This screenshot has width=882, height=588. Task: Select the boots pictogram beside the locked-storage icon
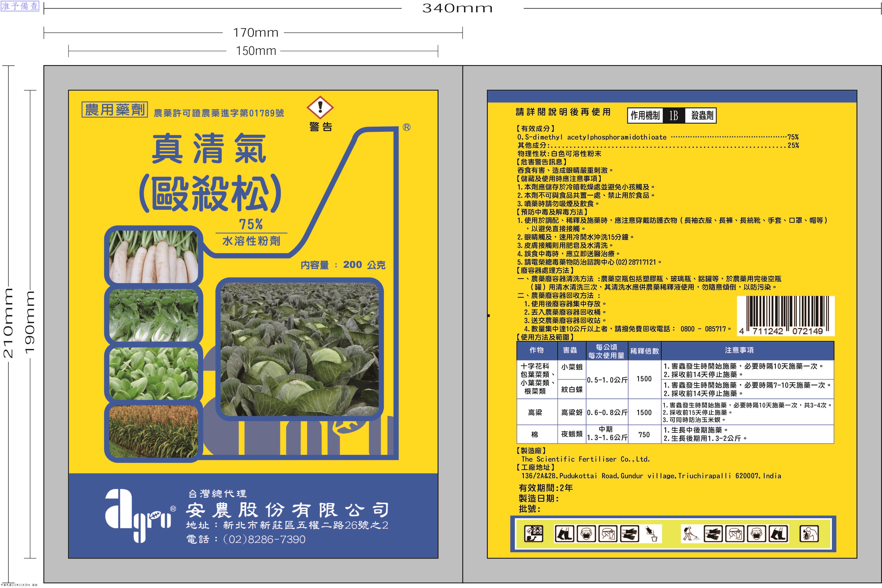[x=564, y=534]
